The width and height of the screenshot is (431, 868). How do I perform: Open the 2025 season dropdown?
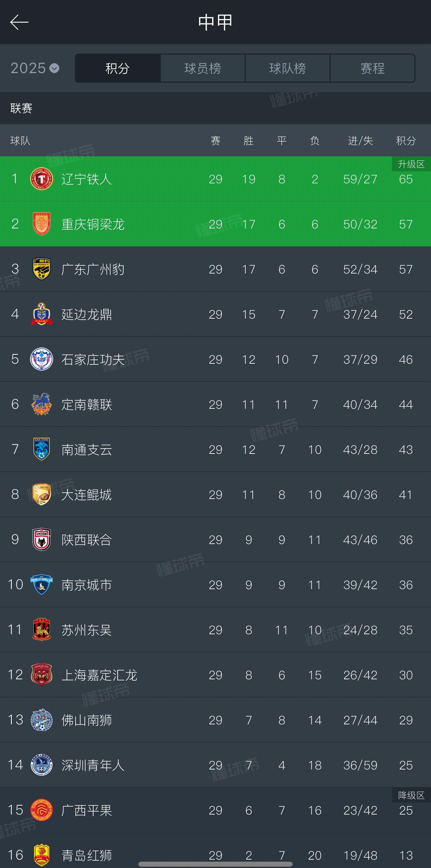(x=35, y=68)
